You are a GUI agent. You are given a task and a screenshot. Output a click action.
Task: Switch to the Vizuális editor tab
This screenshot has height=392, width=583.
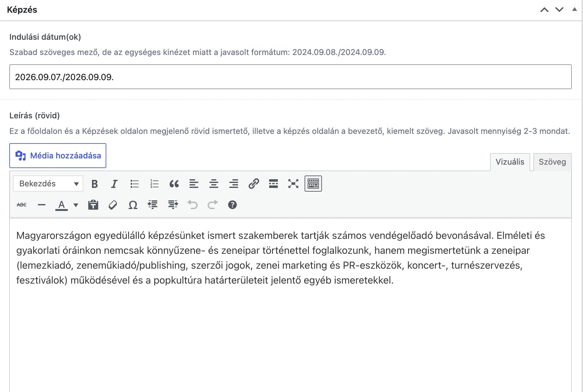[510, 162]
